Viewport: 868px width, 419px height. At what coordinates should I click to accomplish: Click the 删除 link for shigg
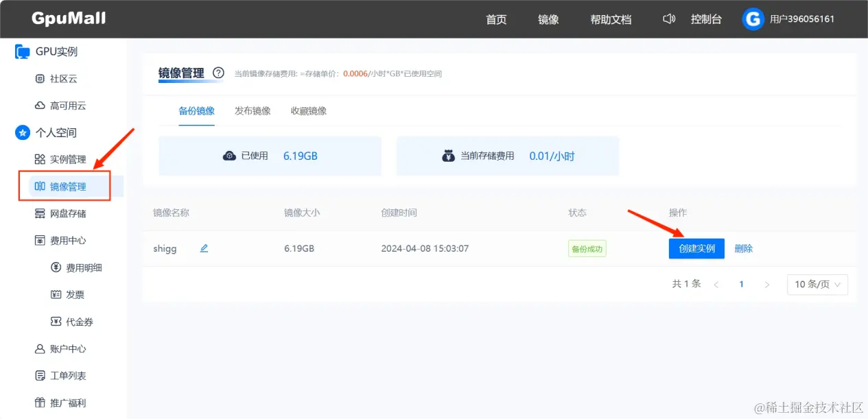coord(744,248)
